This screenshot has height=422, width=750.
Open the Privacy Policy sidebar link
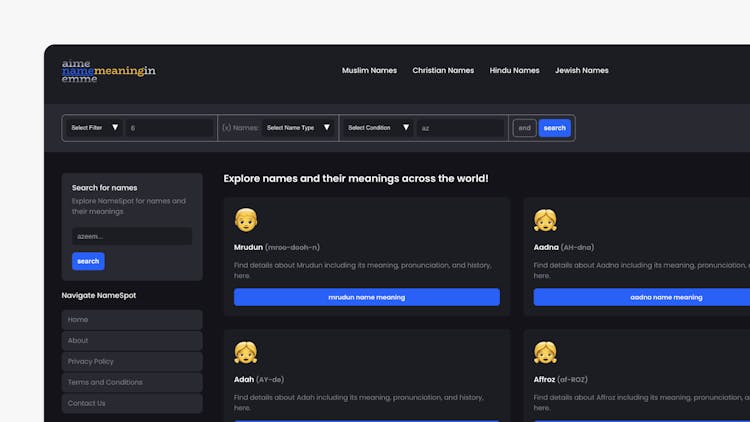click(131, 361)
